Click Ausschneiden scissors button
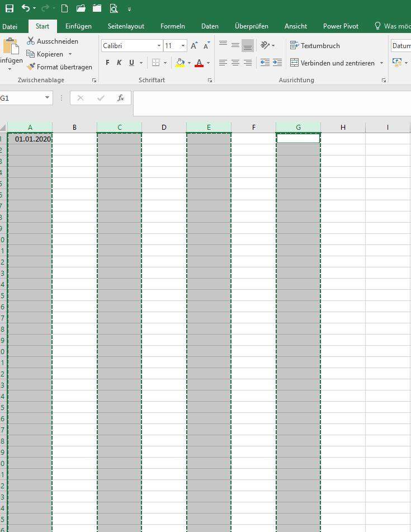The width and height of the screenshot is (411, 532). [53, 41]
